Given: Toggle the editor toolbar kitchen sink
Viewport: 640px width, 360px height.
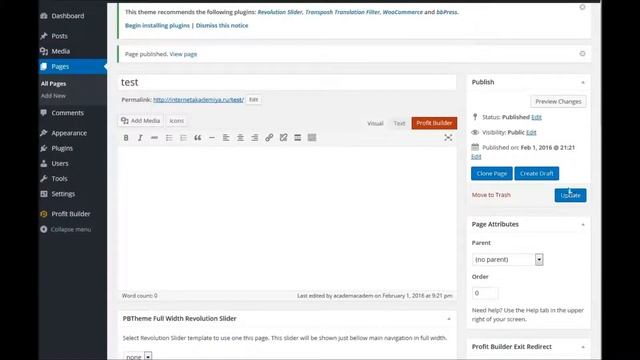Looking at the screenshot, I should (312, 138).
